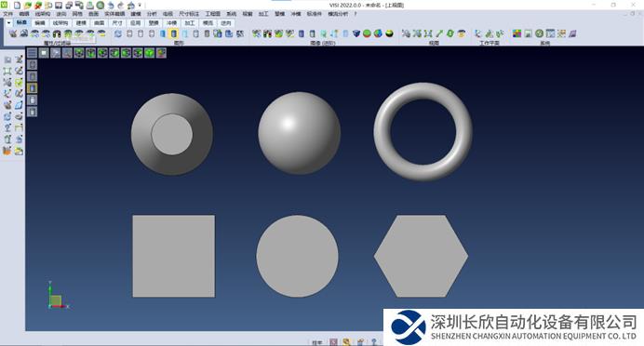Switch to the 应用 ribbon tab
The image size is (644, 346).
point(135,23)
